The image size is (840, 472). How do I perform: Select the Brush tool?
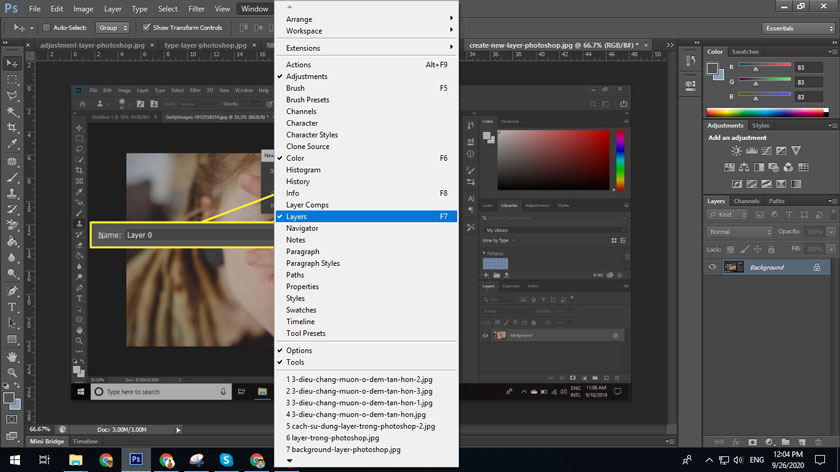pos(12,177)
